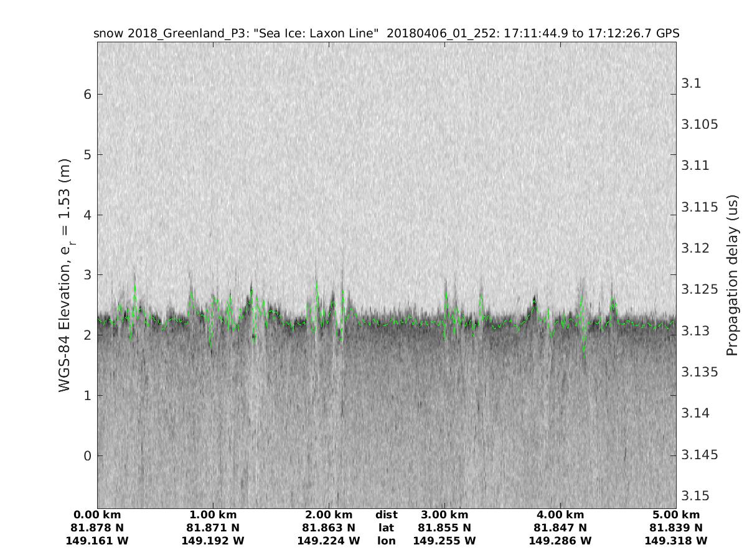Screen dimensions: 747x560
Task: Click the 'dist' legend label
Action: coord(386,515)
